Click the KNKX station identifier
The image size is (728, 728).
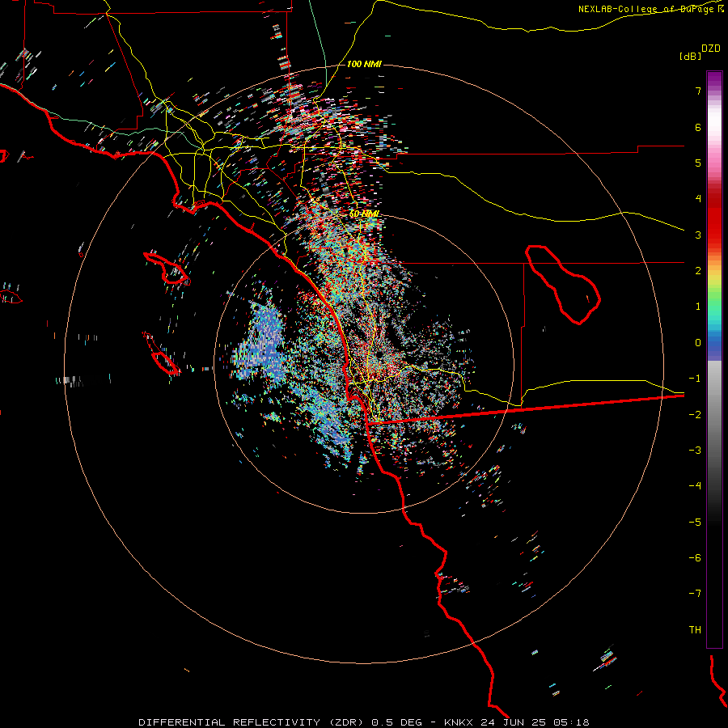(x=459, y=722)
